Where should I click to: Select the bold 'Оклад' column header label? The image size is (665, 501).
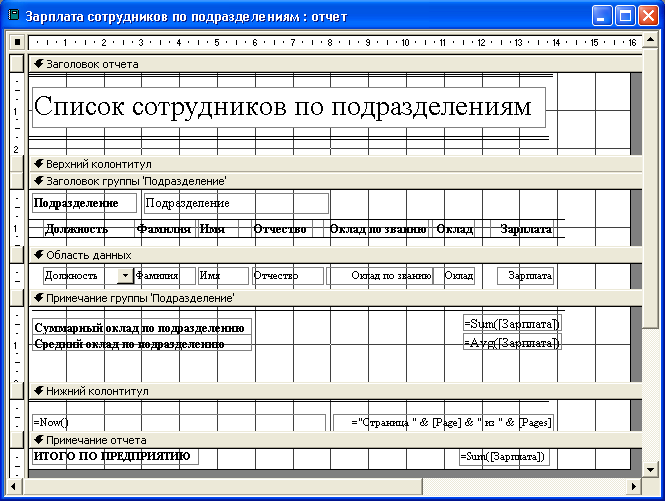[x=455, y=229]
